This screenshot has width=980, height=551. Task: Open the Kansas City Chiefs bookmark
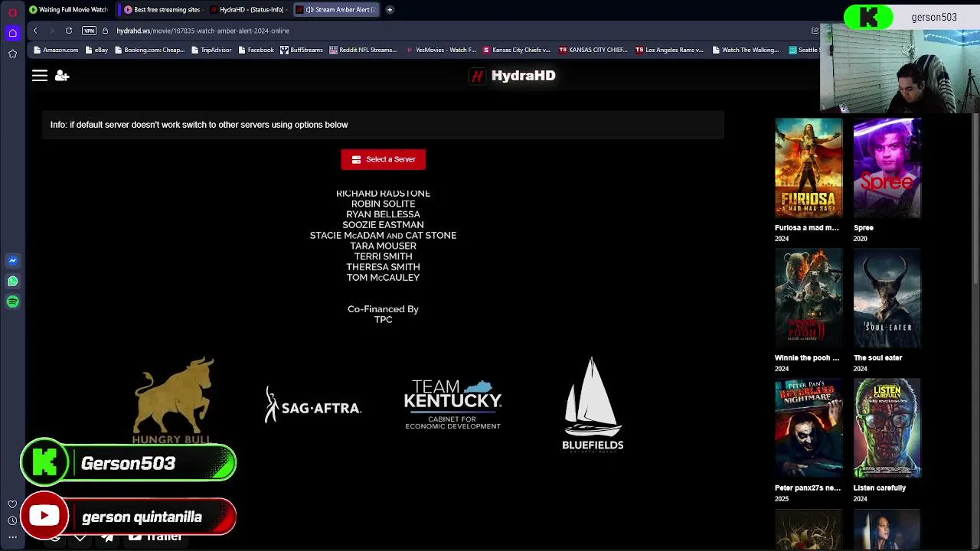click(x=517, y=50)
